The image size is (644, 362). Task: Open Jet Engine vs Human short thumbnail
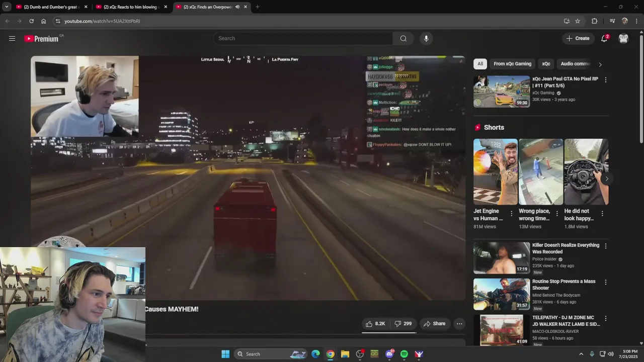pyautogui.click(x=495, y=172)
